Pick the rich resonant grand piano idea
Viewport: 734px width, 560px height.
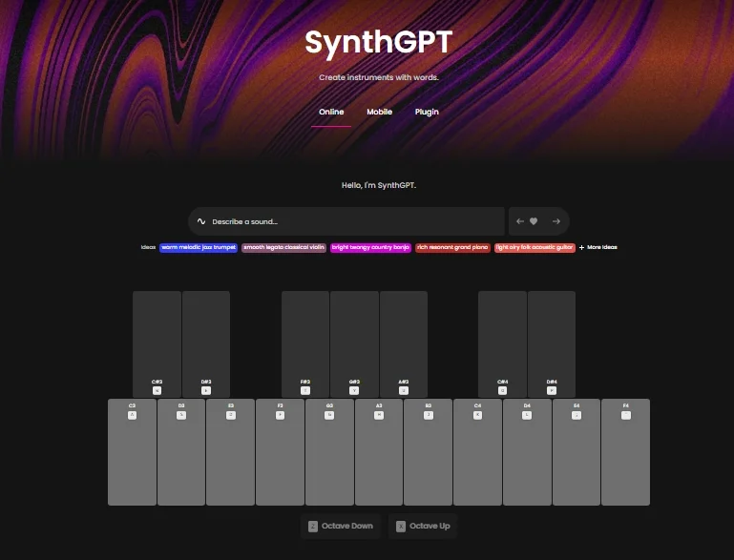(453, 247)
